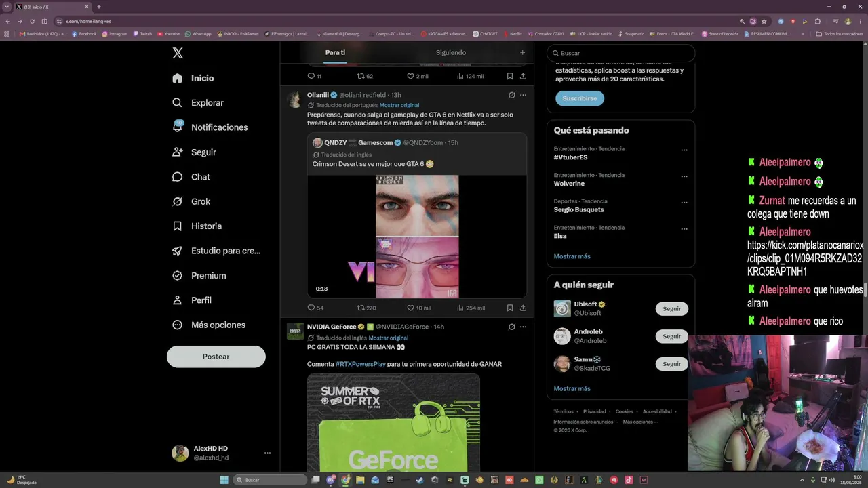Reload the page in Chrome

(32, 21)
